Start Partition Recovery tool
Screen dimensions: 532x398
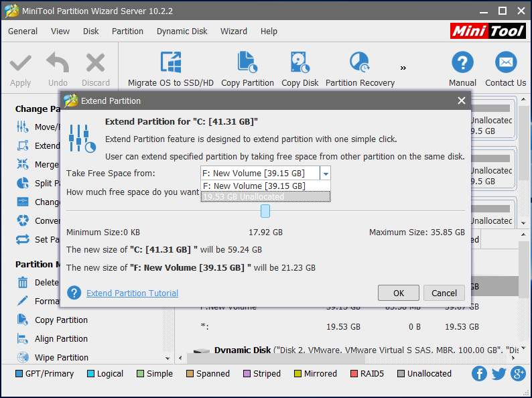click(360, 70)
